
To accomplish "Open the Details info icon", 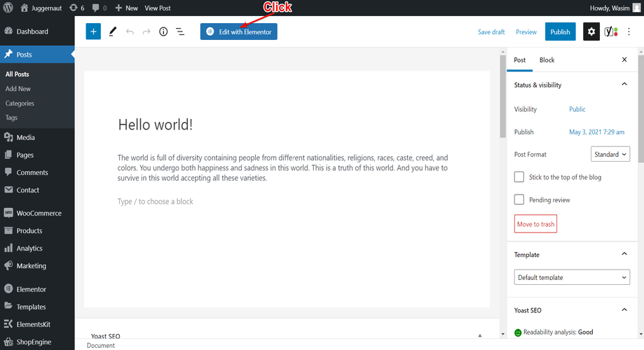I will [163, 31].
